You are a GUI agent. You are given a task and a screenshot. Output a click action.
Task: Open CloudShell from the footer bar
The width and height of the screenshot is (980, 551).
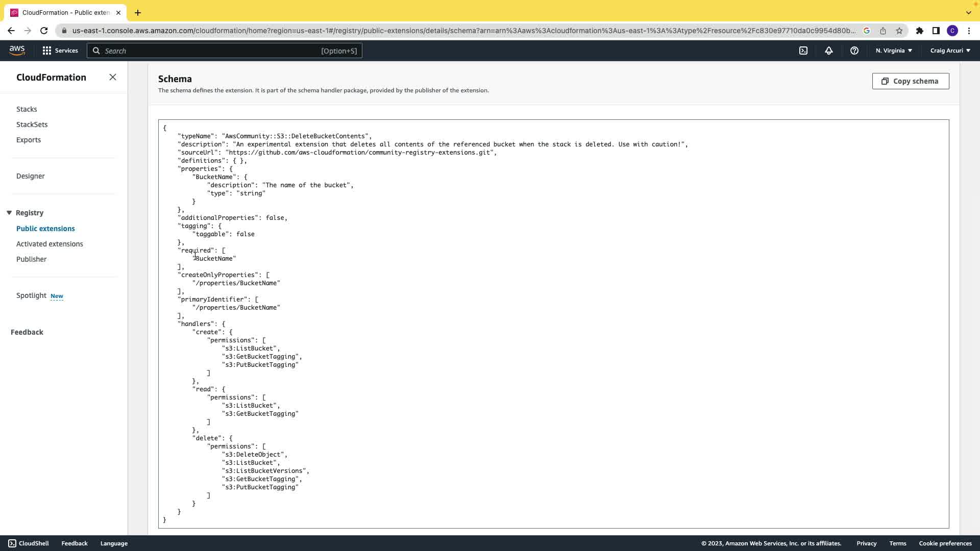point(29,543)
